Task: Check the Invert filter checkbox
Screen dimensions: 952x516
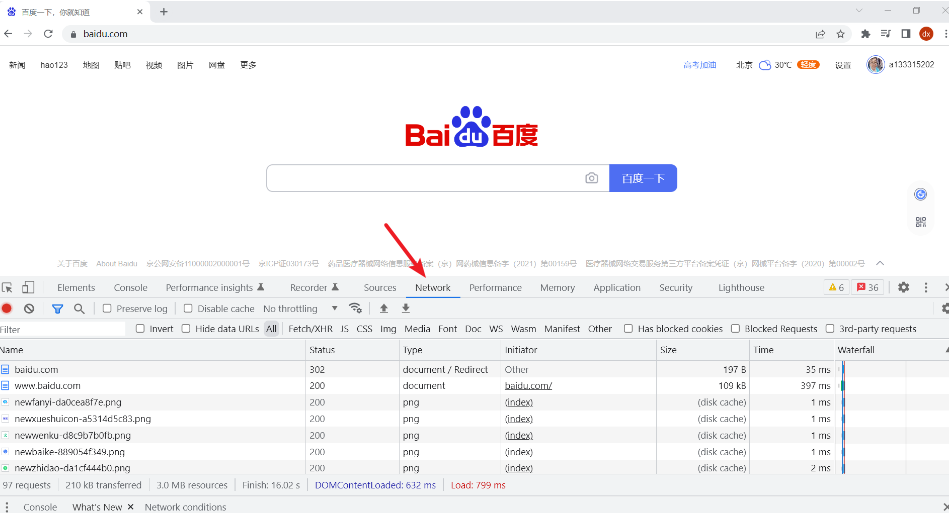Action: [140, 328]
